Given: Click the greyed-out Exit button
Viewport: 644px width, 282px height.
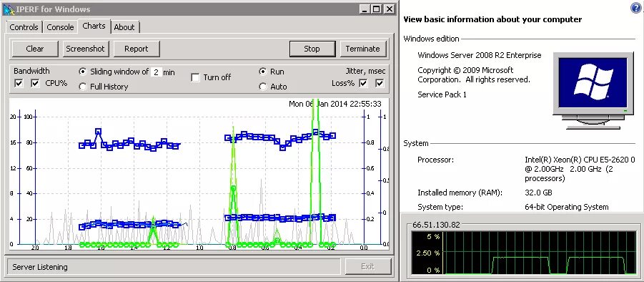Looking at the screenshot, I should tap(367, 266).
